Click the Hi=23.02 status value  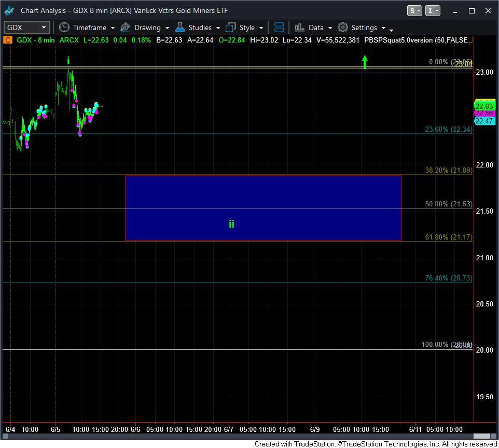(x=264, y=40)
